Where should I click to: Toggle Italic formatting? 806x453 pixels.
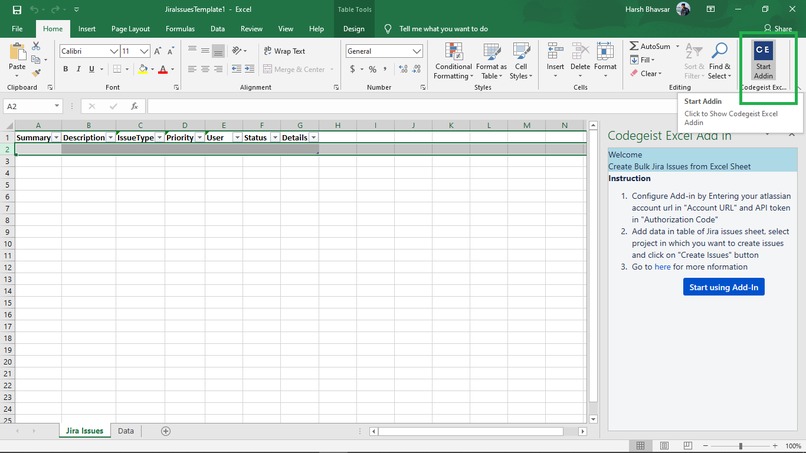click(x=78, y=69)
